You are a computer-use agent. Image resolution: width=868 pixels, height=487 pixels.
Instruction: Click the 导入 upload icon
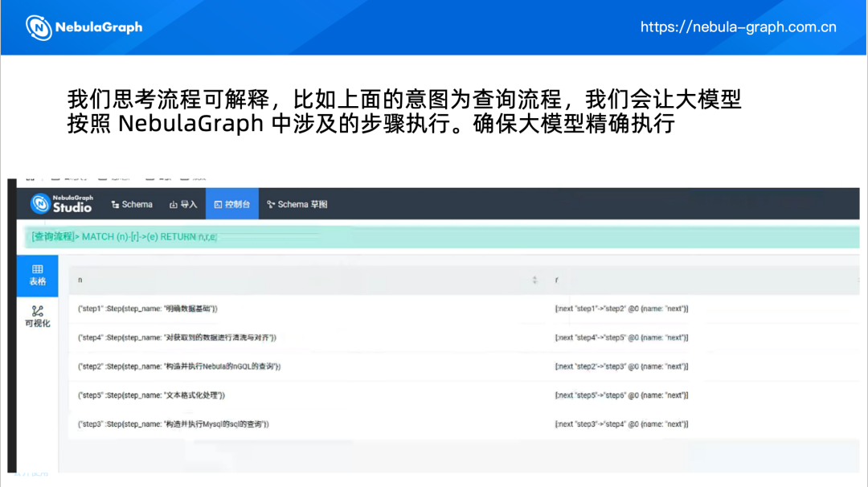coord(174,205)
